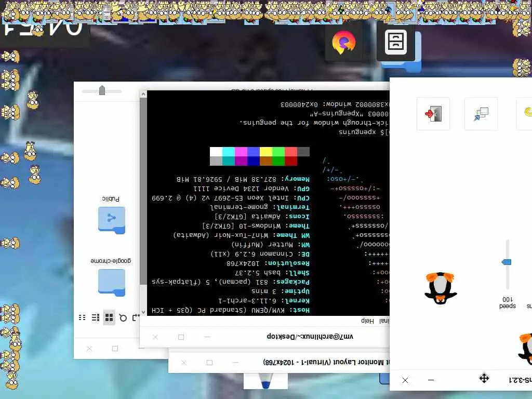Click the zoom slider in file manager

(x=102, y=90)
